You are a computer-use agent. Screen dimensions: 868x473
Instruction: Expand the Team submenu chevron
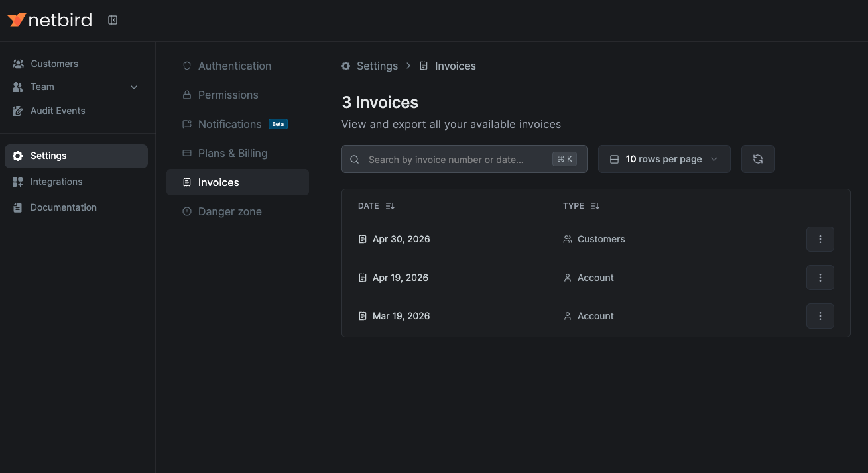134,87
